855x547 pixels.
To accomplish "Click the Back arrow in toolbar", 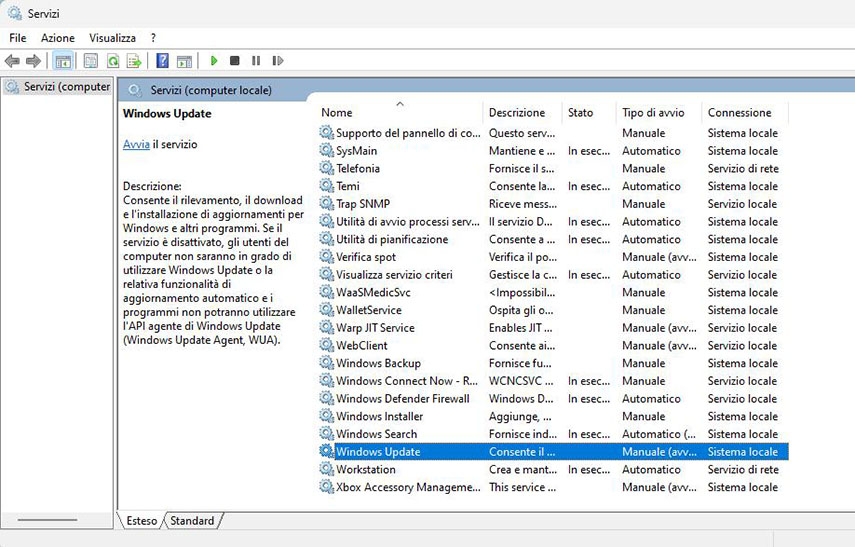I will tap(13, 61).
